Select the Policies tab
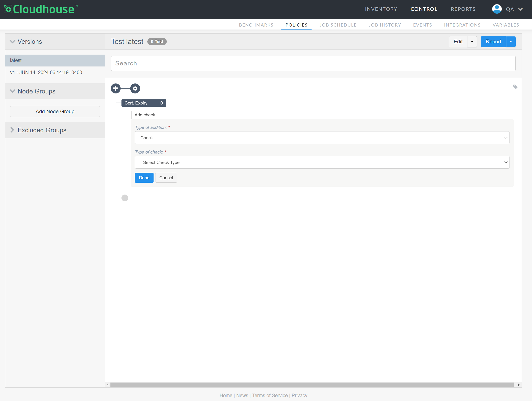532x401 pixels. (296, 25)
